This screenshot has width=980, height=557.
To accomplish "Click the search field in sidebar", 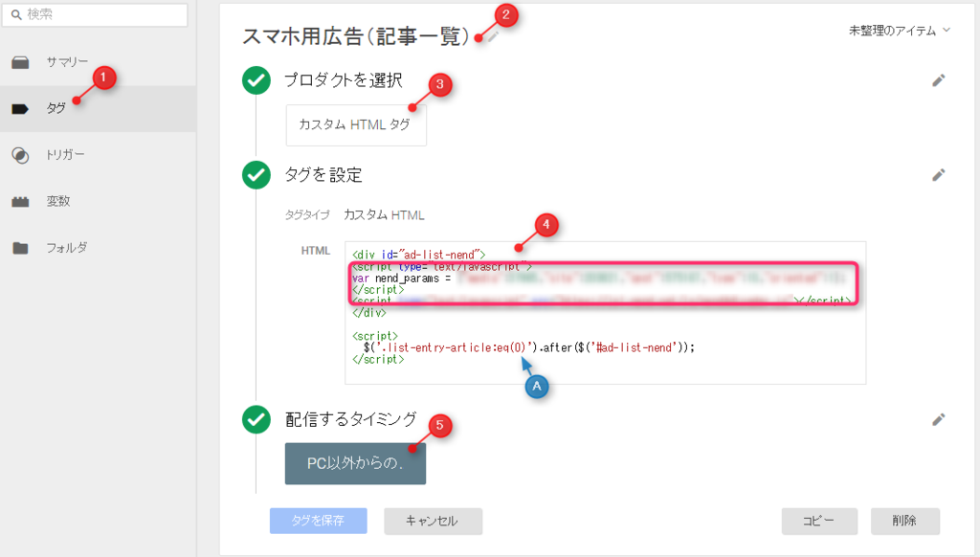I will pos(95,14).
